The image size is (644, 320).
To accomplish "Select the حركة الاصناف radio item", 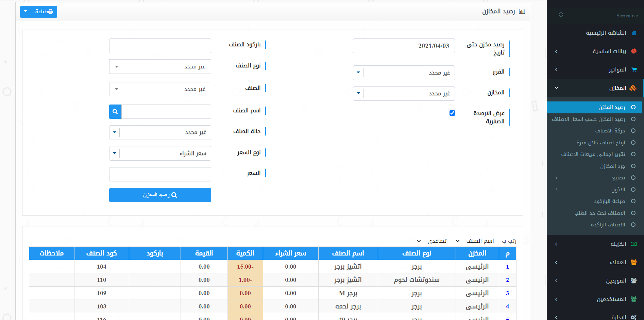I will click(x=633, y=131).
